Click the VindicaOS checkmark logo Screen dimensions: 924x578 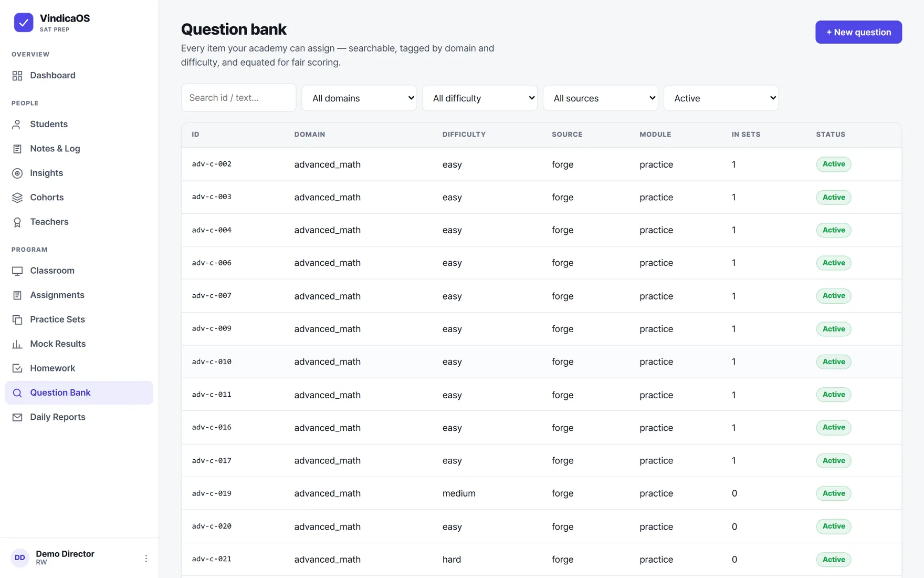click(24, 23)
